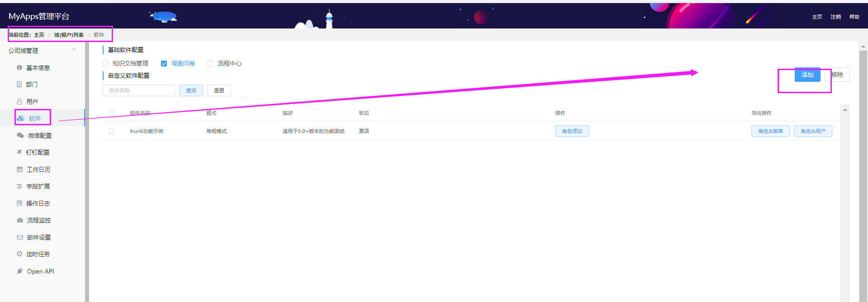Viewport: 868px width, 302px height.
Task: Click the 添加 button
Action: (x=807, y=75)
